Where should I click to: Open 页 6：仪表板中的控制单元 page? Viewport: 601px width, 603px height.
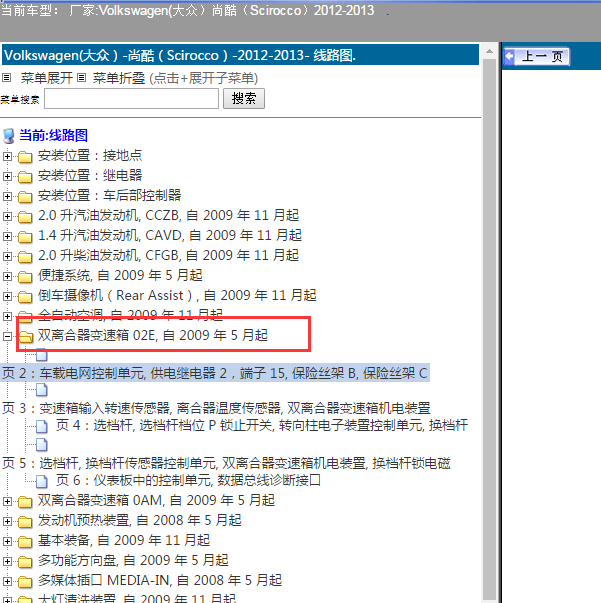(188, 480)
